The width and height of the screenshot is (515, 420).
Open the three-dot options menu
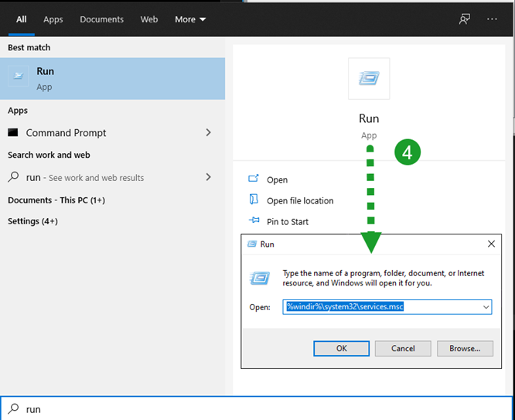[x=492, y=19]
